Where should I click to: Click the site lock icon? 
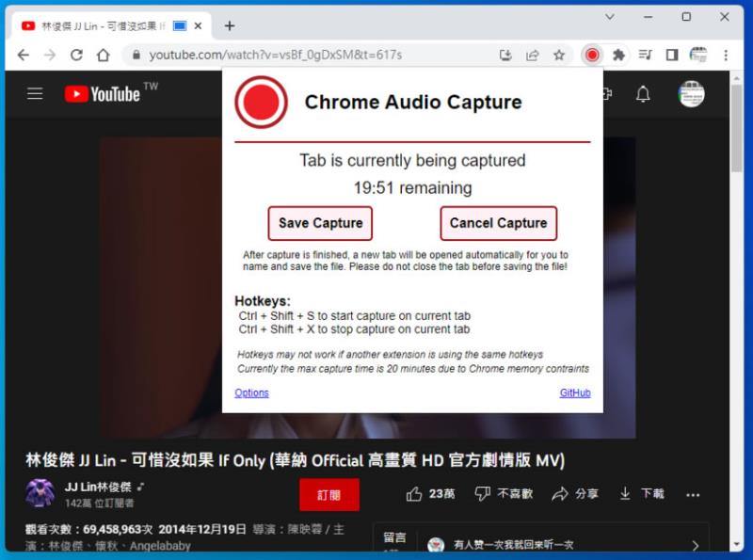[136, 55]
